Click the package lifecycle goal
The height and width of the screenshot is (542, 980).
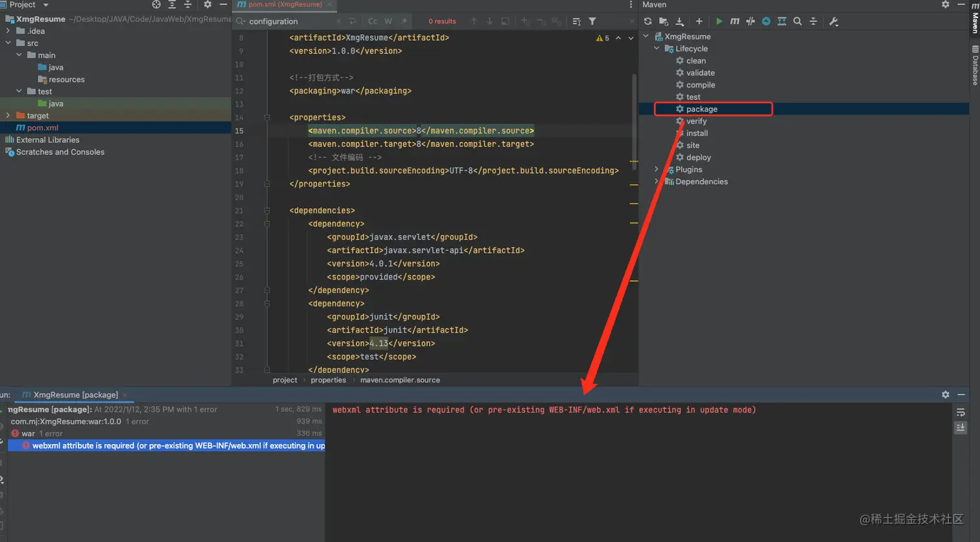click(x=701, y=109)
